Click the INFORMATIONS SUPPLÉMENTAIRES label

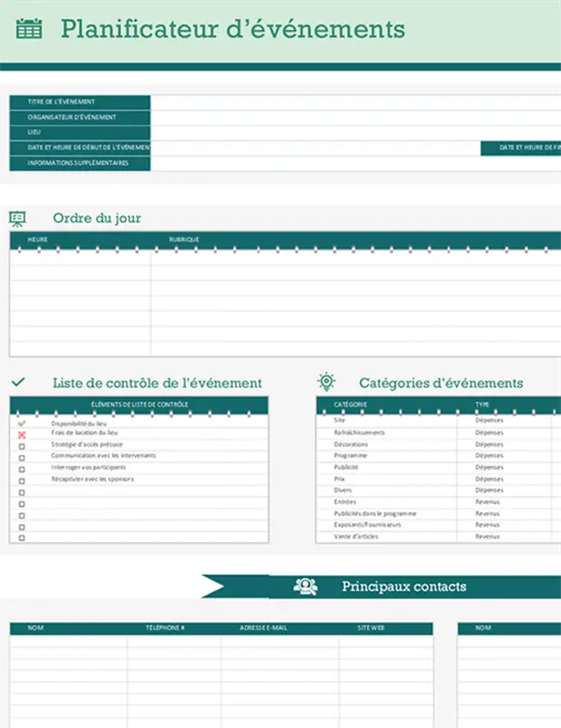(77, 163)
